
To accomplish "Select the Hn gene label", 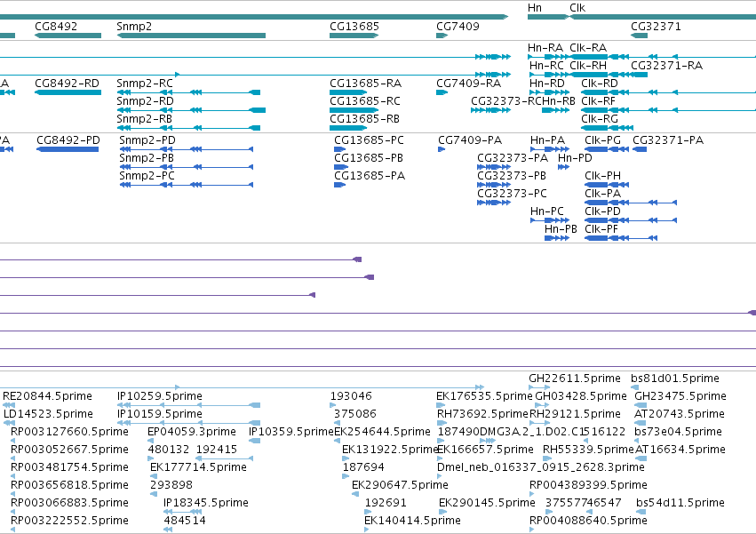I will pyautogui.click(x=535, y=8).
